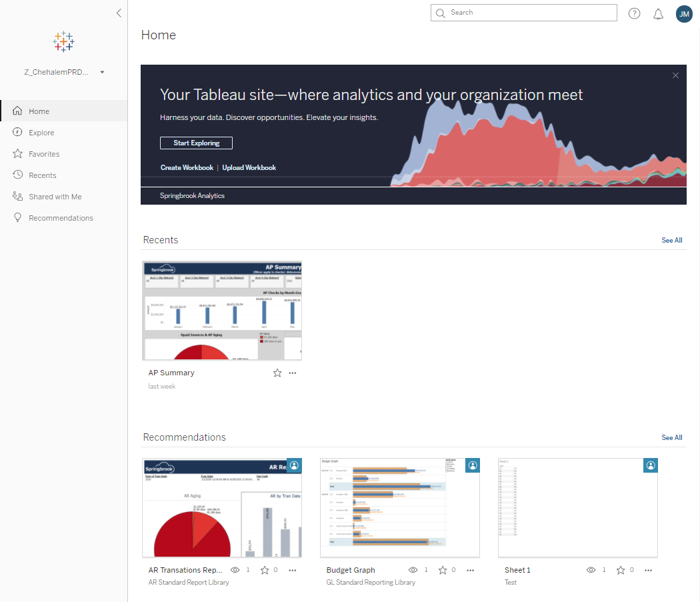The height and width of the screenshot is (602, 700).
Task: Open the Z_ChehalemPRD site dropdown
Action: (64, 72)
